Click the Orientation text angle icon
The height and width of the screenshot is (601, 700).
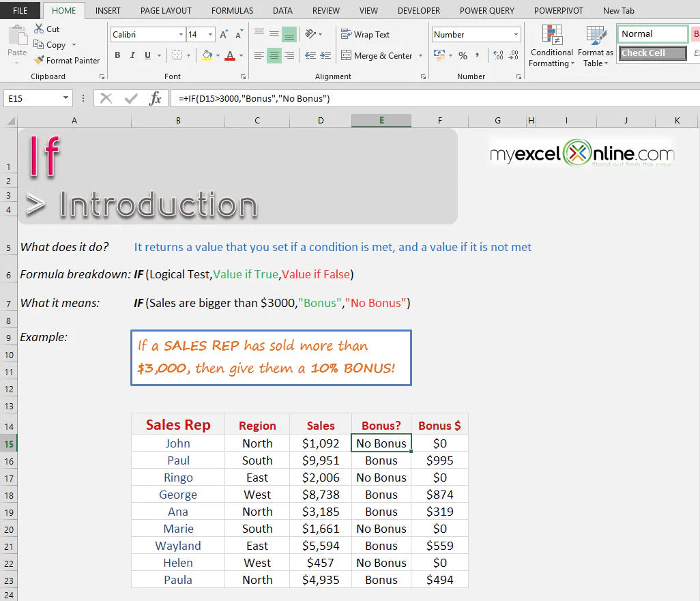[x=311, y=34]
